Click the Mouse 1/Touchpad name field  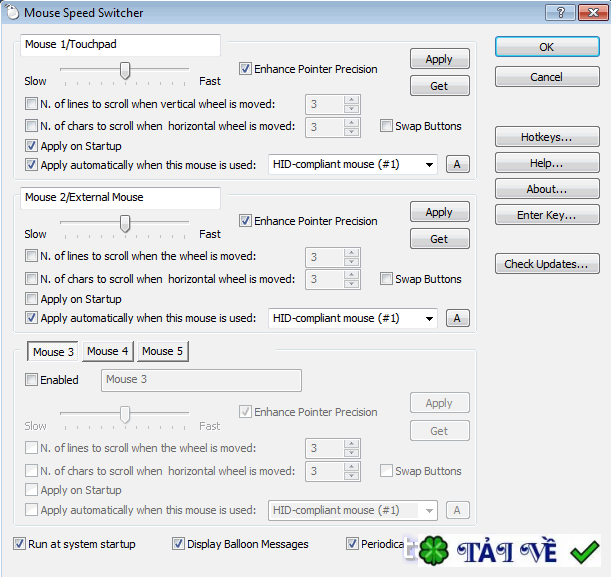[x=120, y=45]
